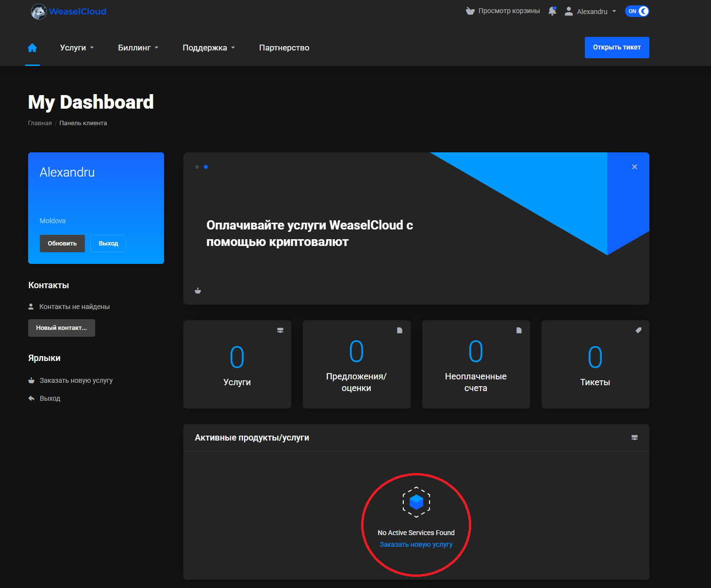Select the second banner slide dot

point(206,167)
